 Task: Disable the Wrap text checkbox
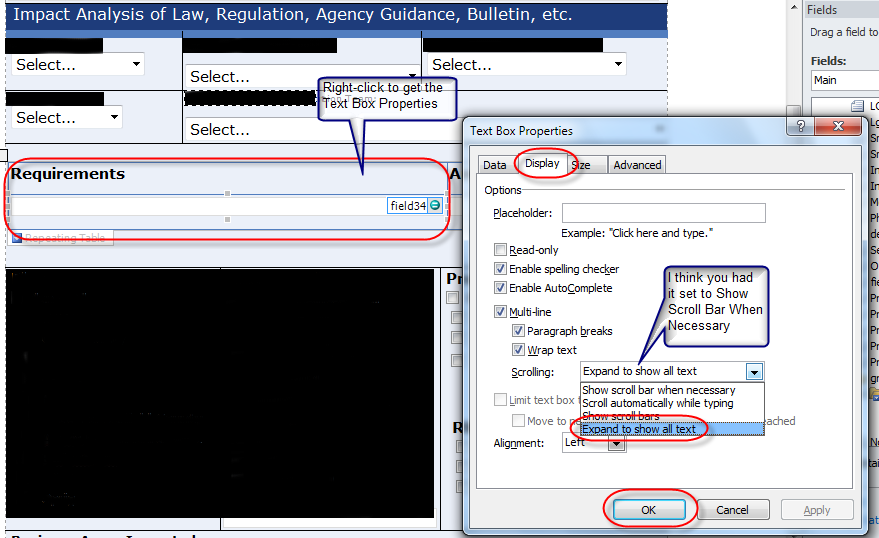518,350
